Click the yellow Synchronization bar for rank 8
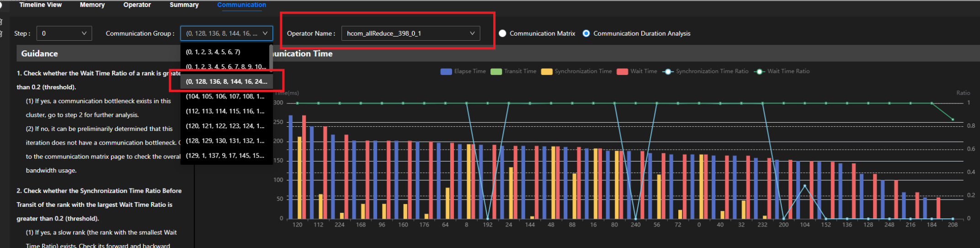This screenshot has height=248, width=980. tap(469, 182)
